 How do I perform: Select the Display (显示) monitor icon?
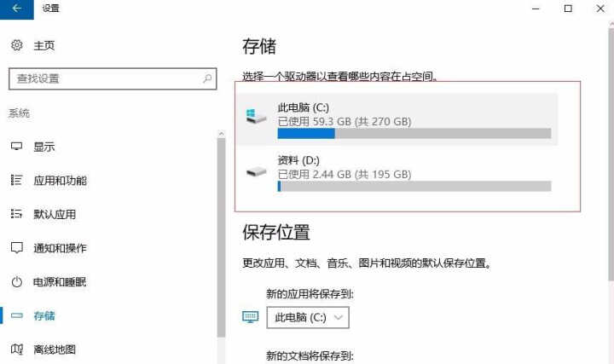pos(16,147)
